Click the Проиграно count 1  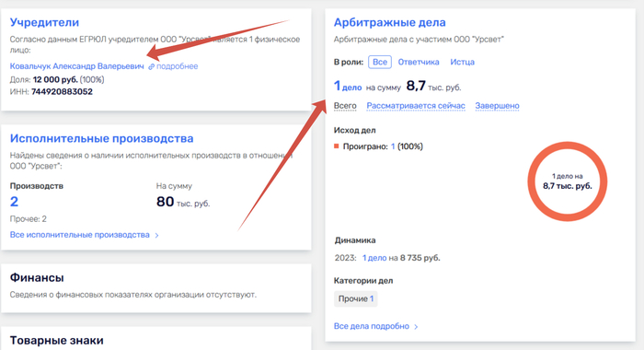(393, 146)
